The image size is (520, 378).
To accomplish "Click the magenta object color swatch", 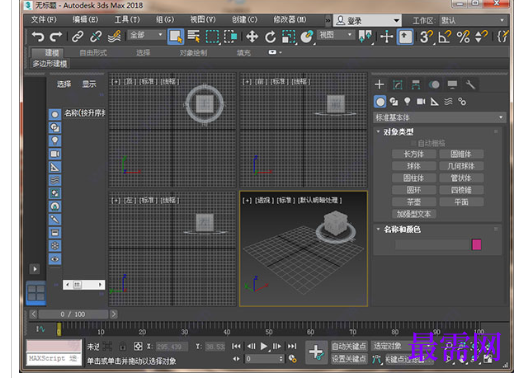I will coord(477,245).
